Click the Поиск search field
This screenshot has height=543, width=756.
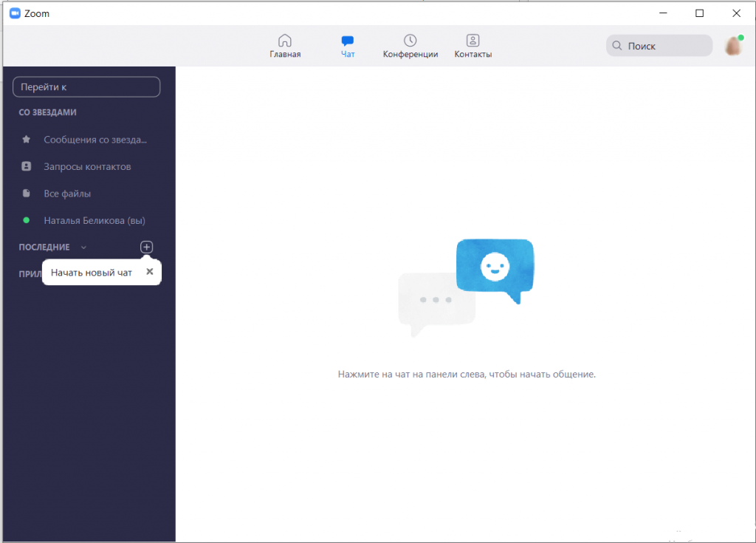(x=659, y=46)
